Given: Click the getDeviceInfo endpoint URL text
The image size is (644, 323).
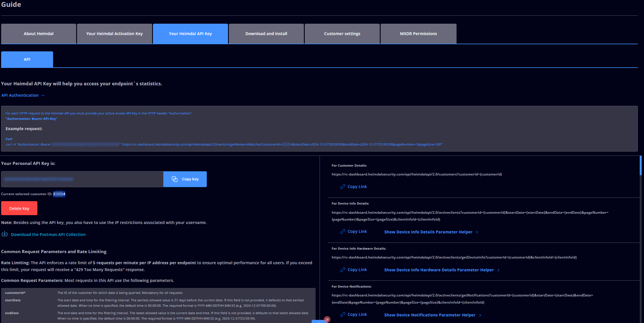Looking at the screenshot, I should pyautogui.click(x=454, y=257).
